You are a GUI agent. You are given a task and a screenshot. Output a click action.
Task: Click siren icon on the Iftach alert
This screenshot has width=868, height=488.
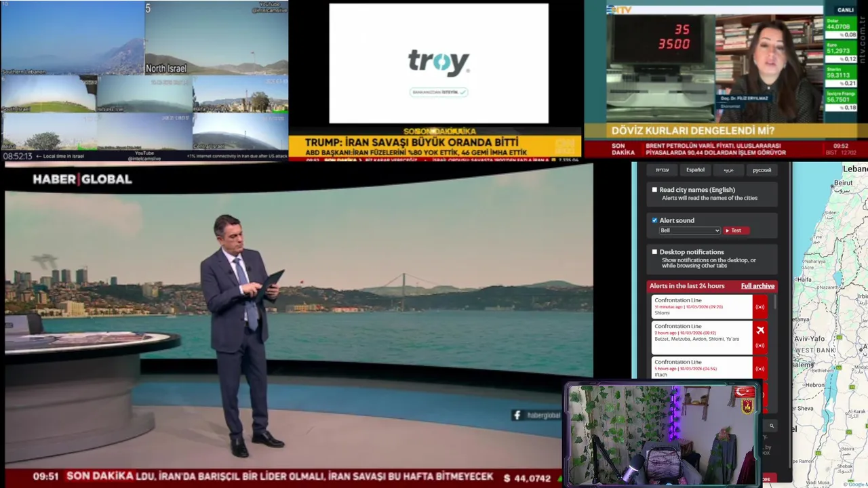pos(760,369)
